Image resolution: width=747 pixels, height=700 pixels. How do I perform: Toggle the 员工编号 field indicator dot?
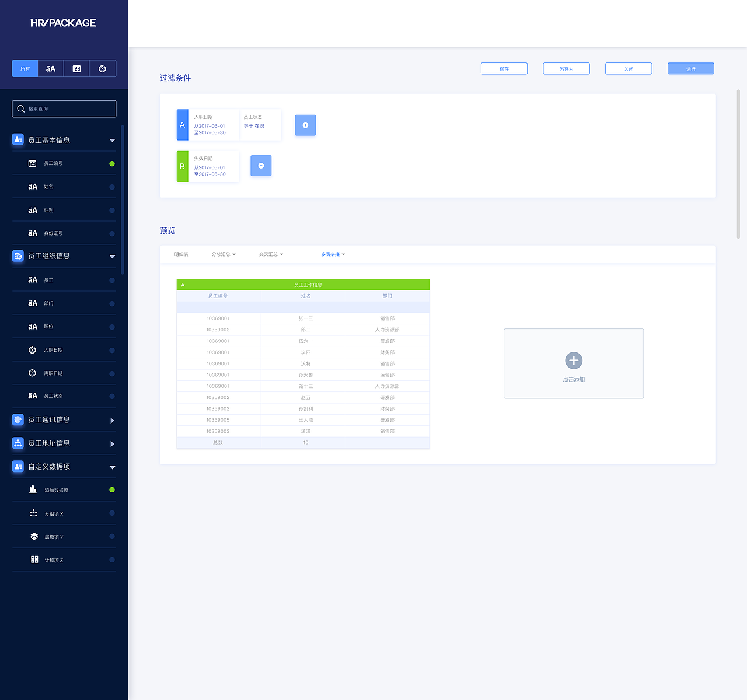pyautogui.click(x=112, y=164)
